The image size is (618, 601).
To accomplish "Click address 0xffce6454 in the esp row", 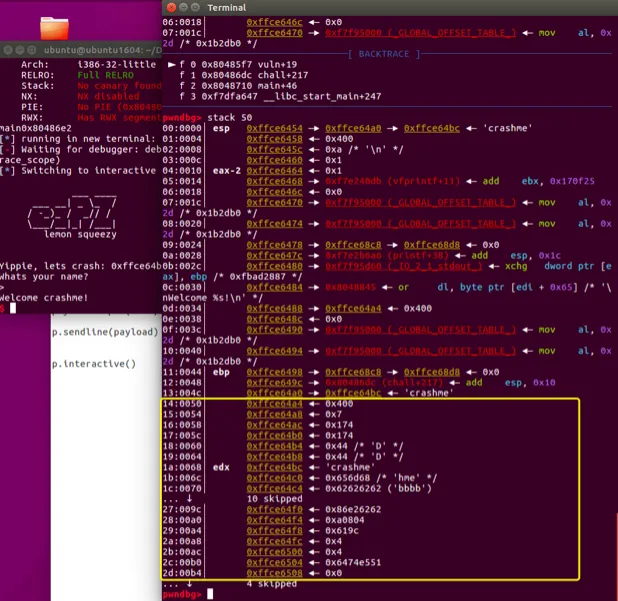I will click(x=275, y=129).
